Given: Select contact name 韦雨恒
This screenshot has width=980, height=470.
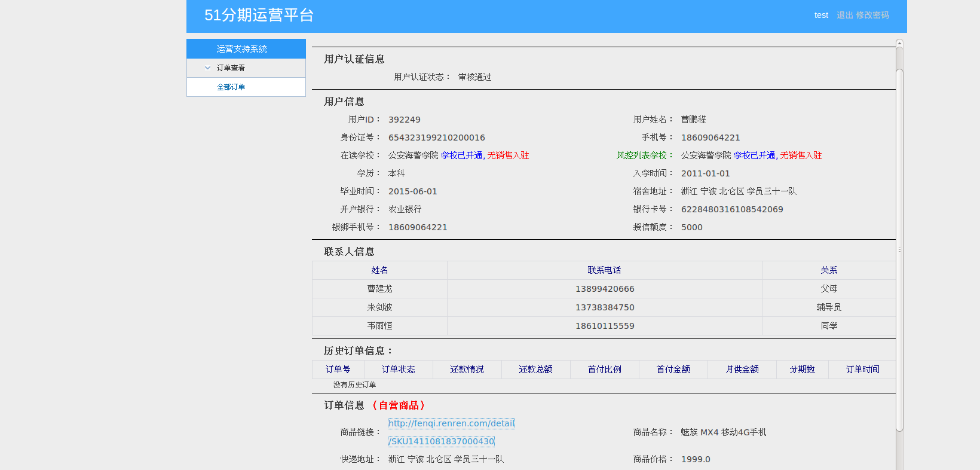Looking at the screenshot, I should click(379, 326).
